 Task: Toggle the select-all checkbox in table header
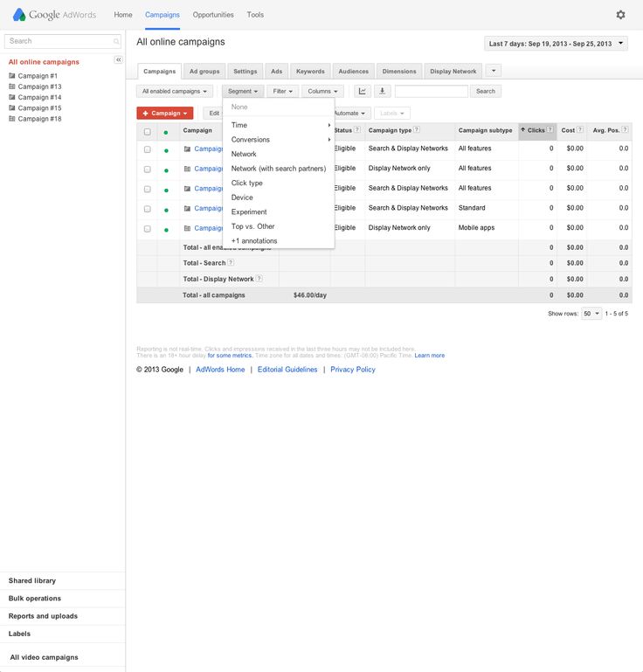pos(147,131)
